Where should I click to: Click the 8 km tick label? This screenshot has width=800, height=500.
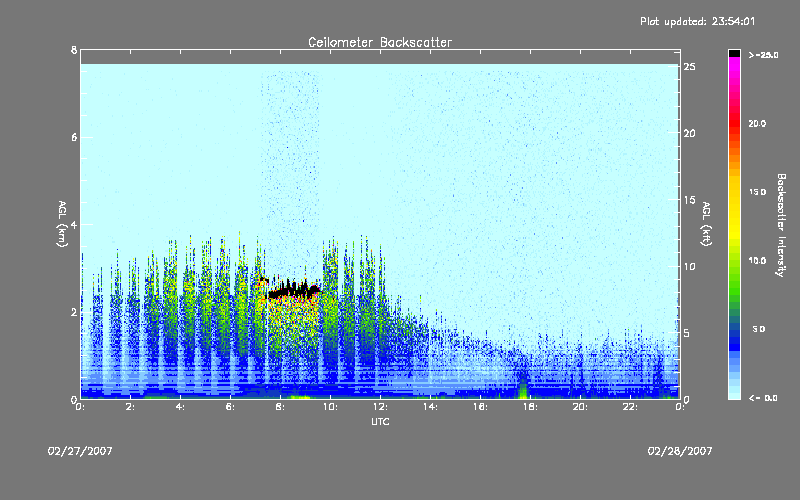[74, 50]
